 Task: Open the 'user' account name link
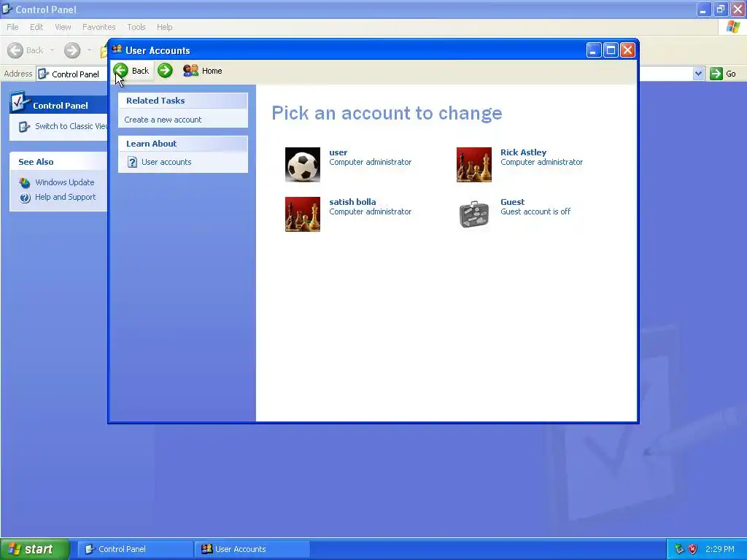[338, 152]
